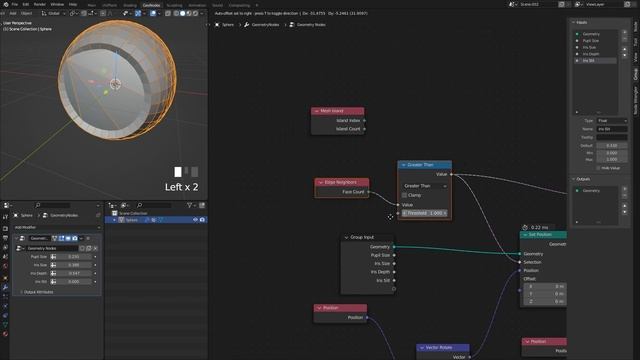This screenshot has height=360, width=640.
Task: Collapse the Group Input node
Action: pyautogui.click(x=347, y=237)
